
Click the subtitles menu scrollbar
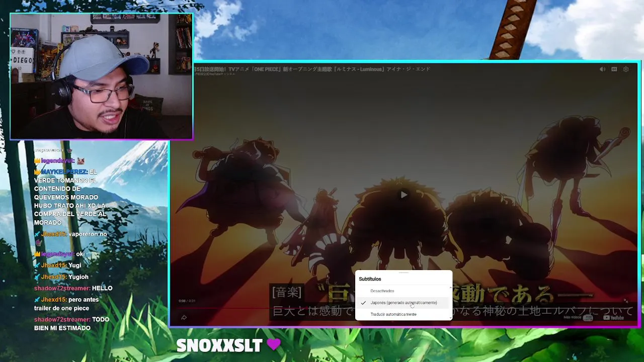point(450,303)
